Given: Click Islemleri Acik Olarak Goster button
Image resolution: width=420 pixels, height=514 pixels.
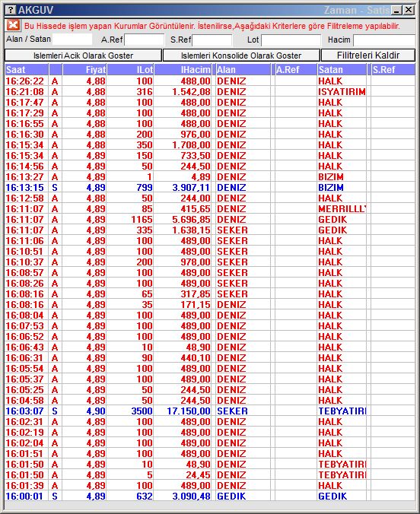Looking at the screenshot, I should (84, 56).
